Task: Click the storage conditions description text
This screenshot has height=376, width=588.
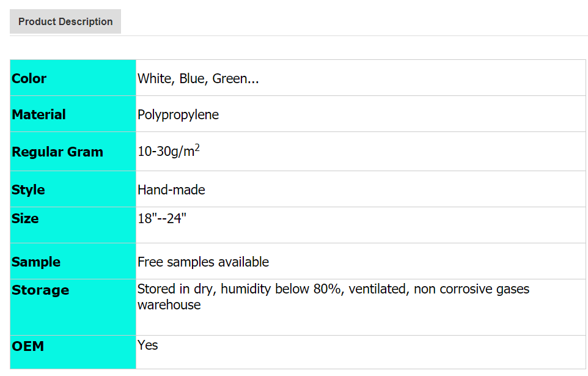Action: 333,289
